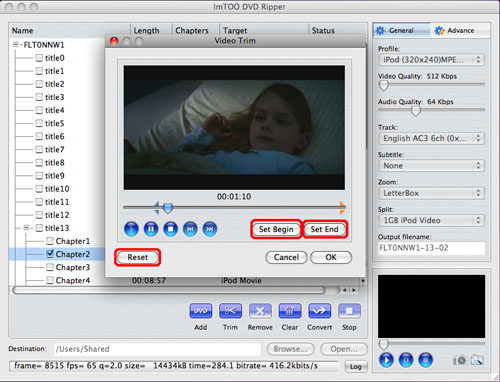Check the title12 checkbox
500x382 pixels.
tap(39, 215)
